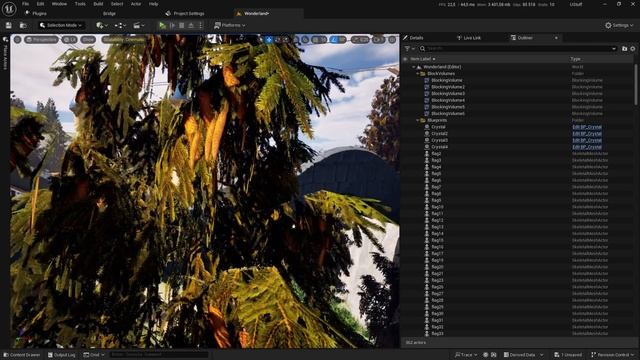This screenshot has height=360, width=640.
Task: Toggle the viewport surface snapping icon
Action: [305, 40]
